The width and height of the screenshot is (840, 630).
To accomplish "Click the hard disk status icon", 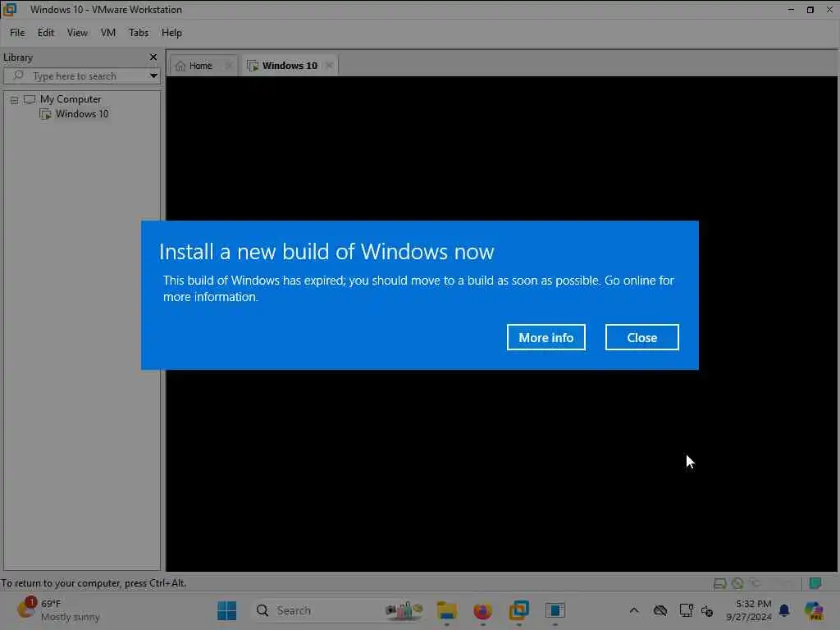I will pos(720,583).
